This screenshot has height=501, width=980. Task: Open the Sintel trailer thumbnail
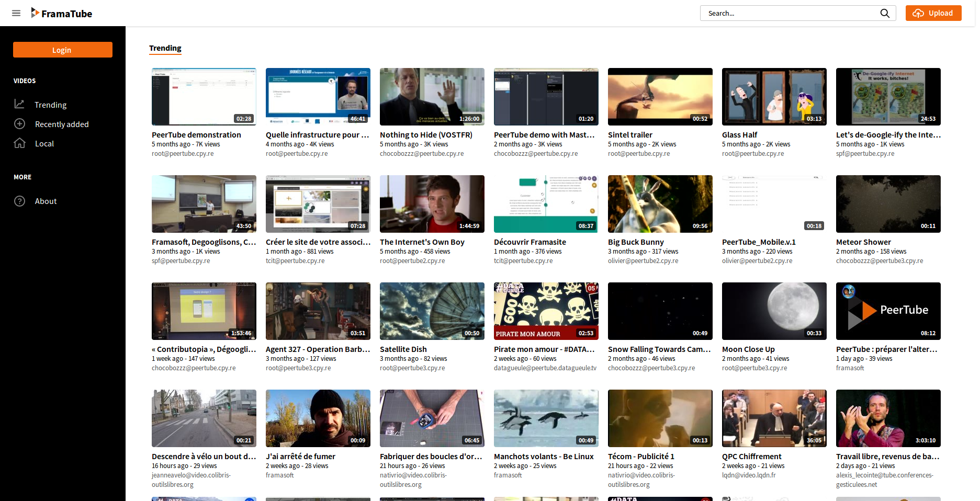pyautogui.click(x=660, y=97)
